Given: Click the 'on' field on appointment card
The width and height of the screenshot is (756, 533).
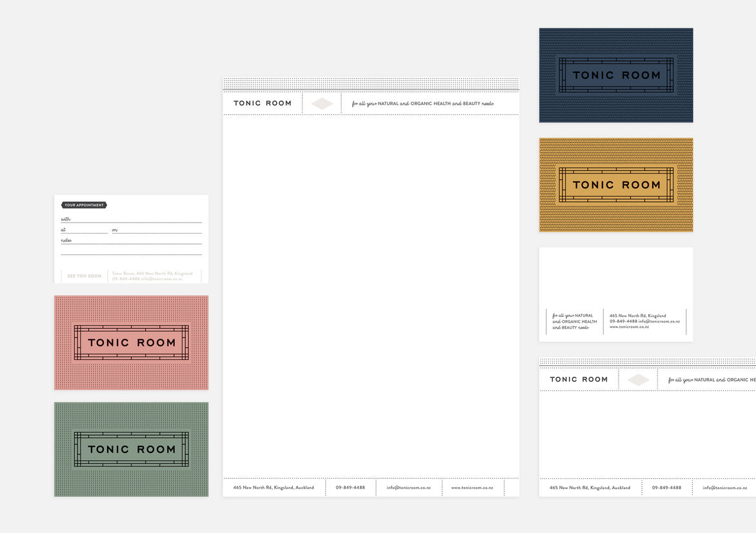Looking at the screenshot, I should coord(157,230).
